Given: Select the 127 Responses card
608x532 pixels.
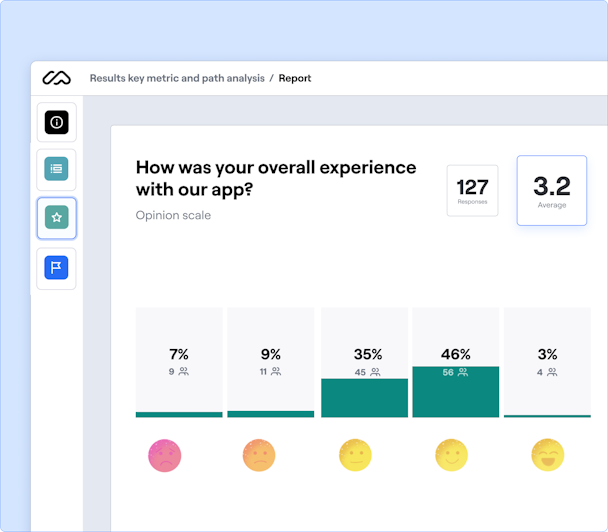Looking at the screenshot, I should [x=472, y=190].
